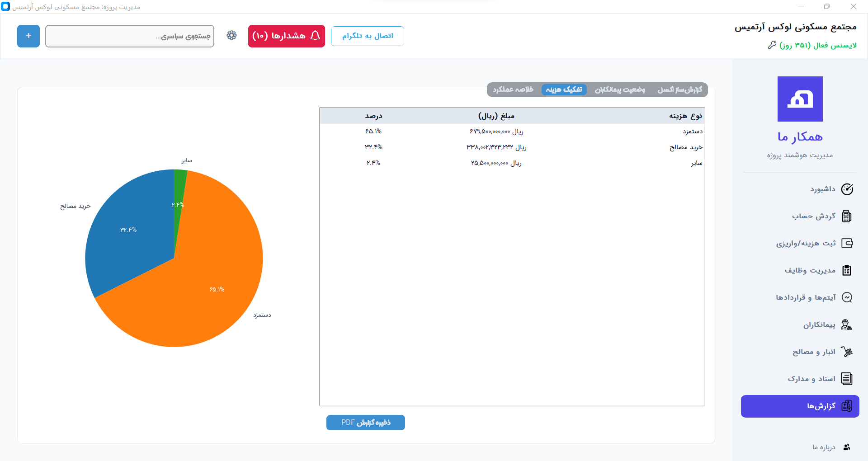Click the Dashboard gauge icon in sidebar
Image resolution: width=868 pixels, height=461 pixels.
(847, 189)
